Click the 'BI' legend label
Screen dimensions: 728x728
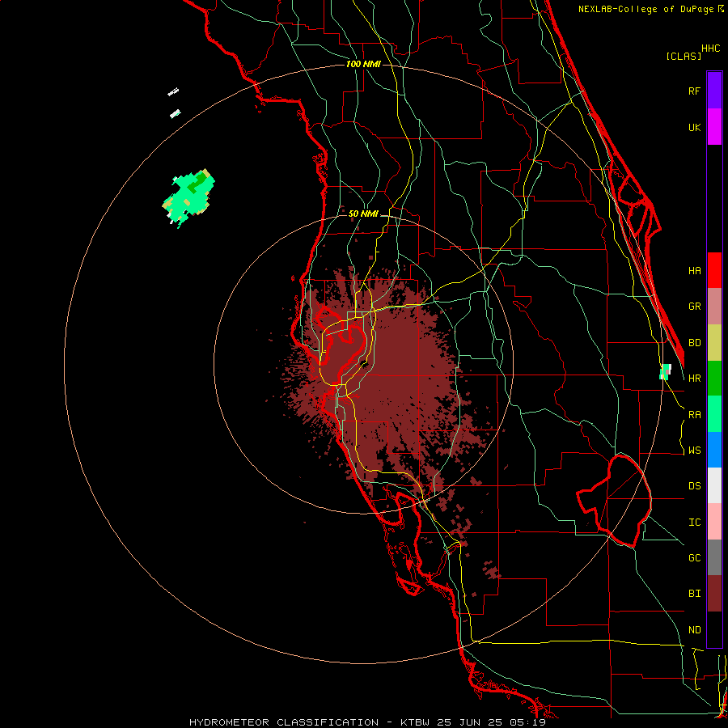coord(694,594)
